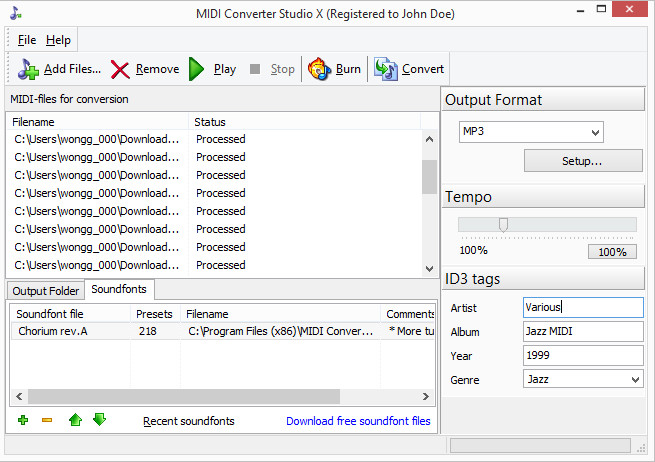This screenshot has height=462, width=655.
Task: Click the Add Files toolbar icon
Action: pos(28,69)
